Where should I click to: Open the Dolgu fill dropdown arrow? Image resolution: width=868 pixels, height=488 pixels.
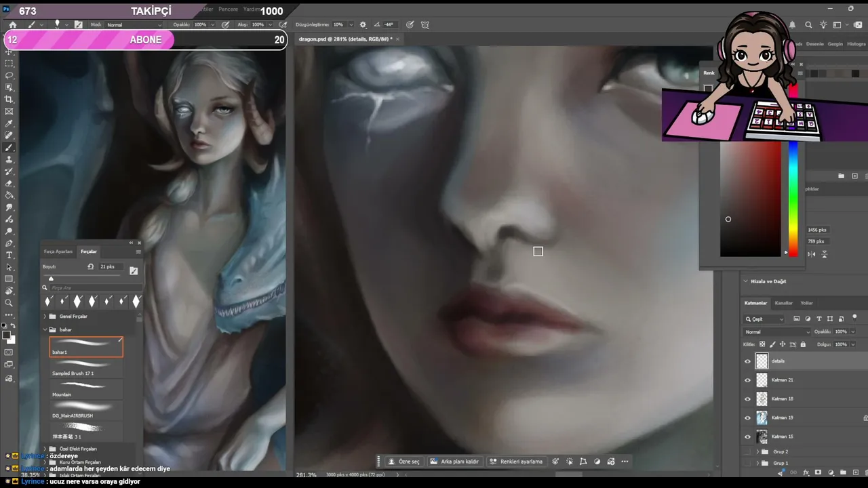[x=852, y=344]
